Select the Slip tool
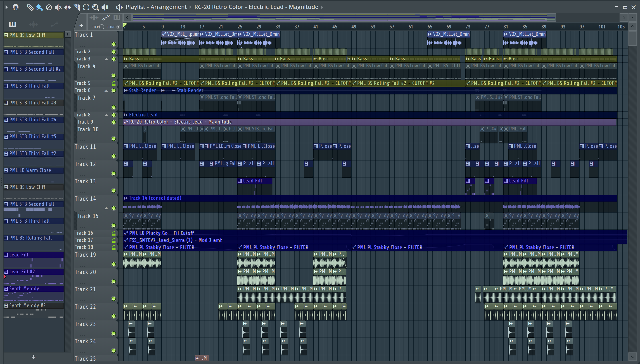The height and width of the screenshot is (364, 640). 67,7
